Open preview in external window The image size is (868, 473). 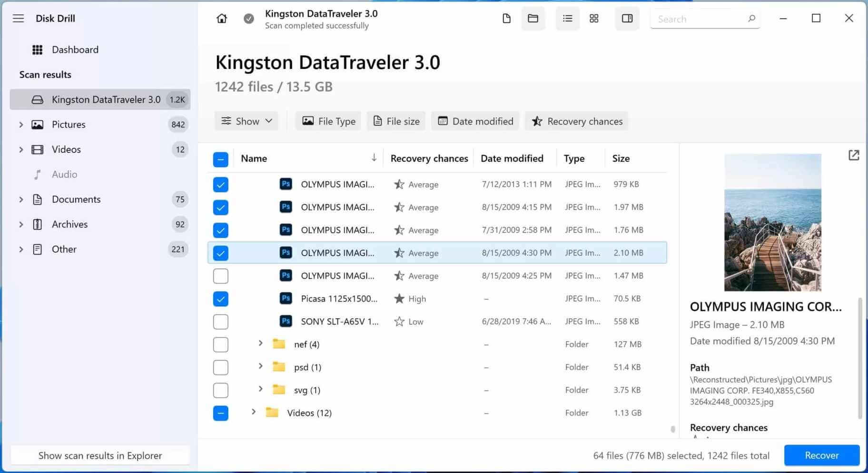pos(854,155)
